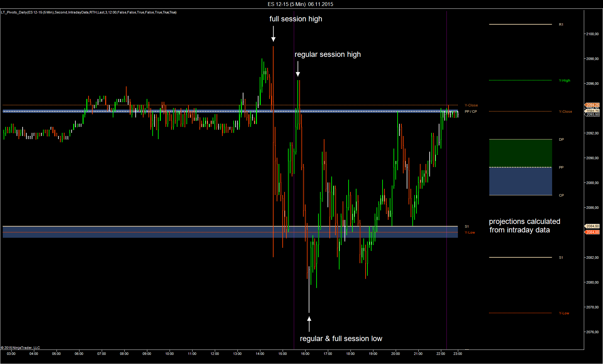Select 'projections calculated from intraday data' text
The height and width of the screenshot is (364, 603).
point(524,225)
